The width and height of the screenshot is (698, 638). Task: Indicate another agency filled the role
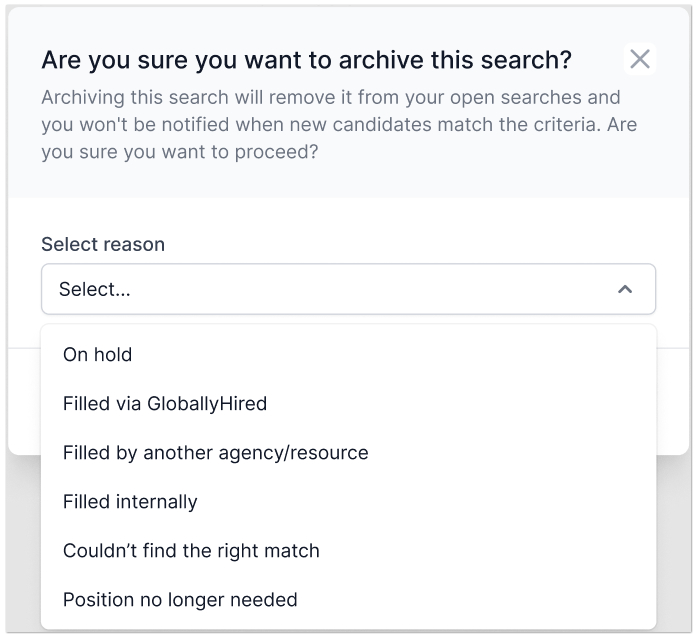pos(215,453)
